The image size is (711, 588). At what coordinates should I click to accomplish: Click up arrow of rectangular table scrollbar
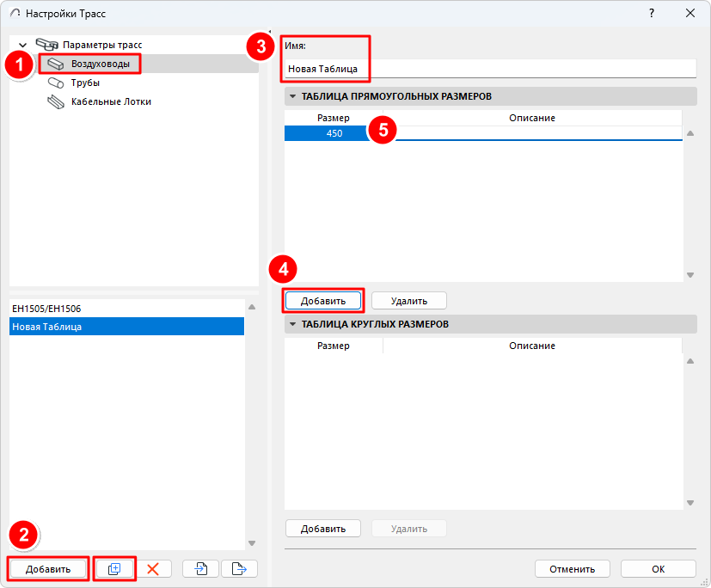pyautogui.click(x=690, y=133)
